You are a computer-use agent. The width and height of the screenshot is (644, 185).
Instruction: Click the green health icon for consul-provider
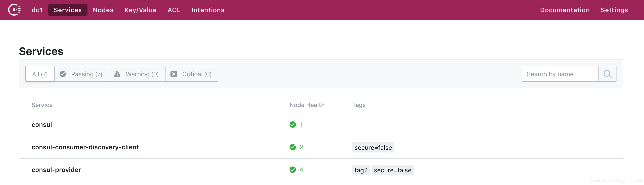[292, 169]
